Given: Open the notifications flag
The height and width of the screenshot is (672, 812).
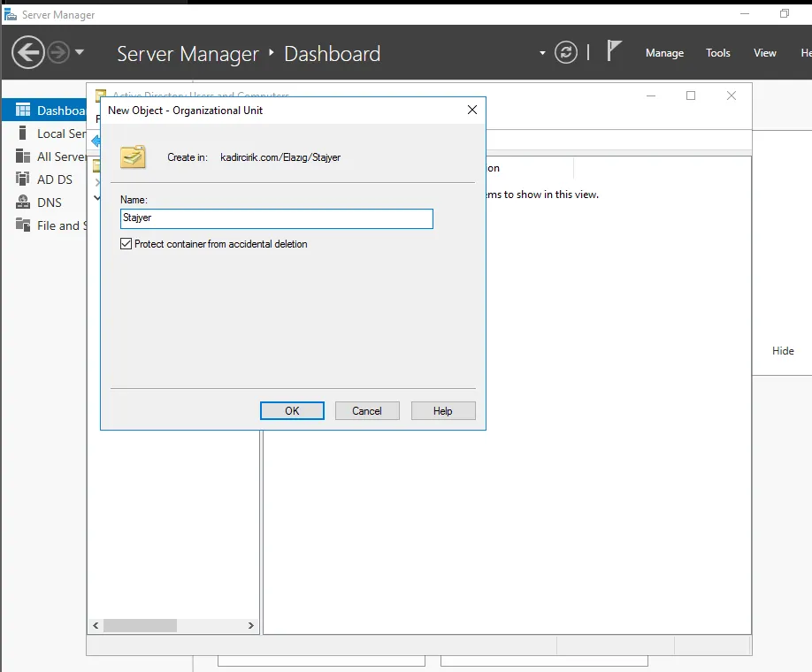Looking at the screenshot, I should [614, 51].
